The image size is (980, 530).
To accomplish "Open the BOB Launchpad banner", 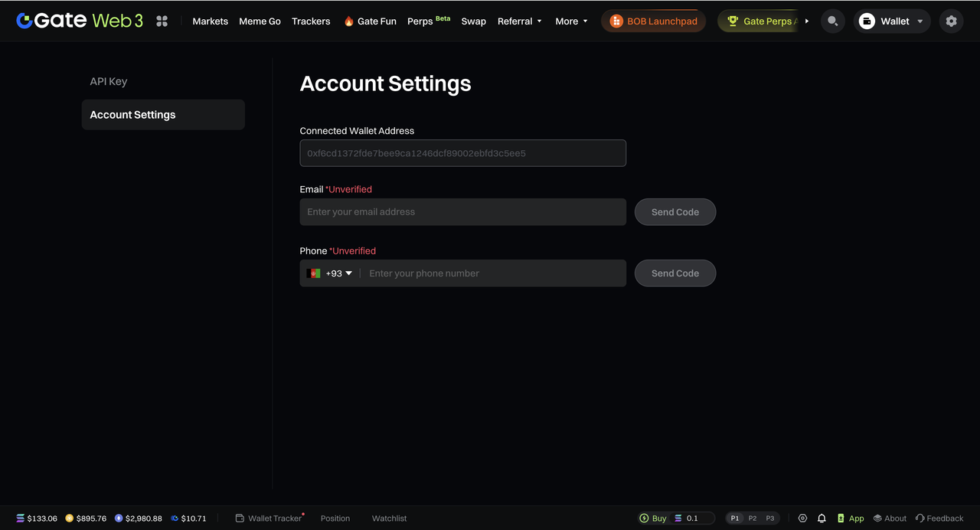I will [x=653, y=21].
